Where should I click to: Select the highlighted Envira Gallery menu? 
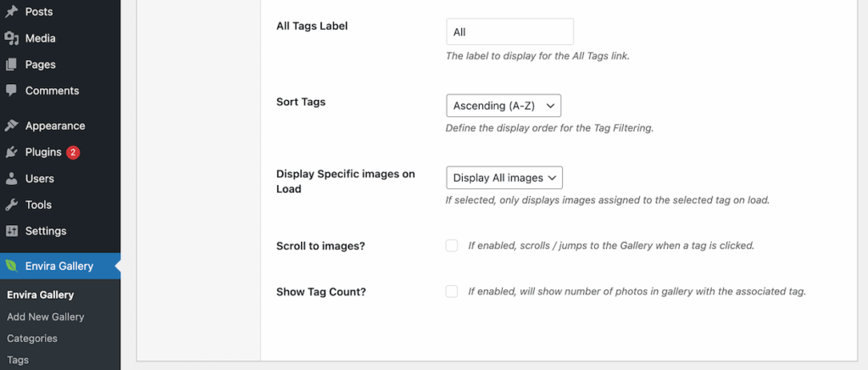coord(60,266)
